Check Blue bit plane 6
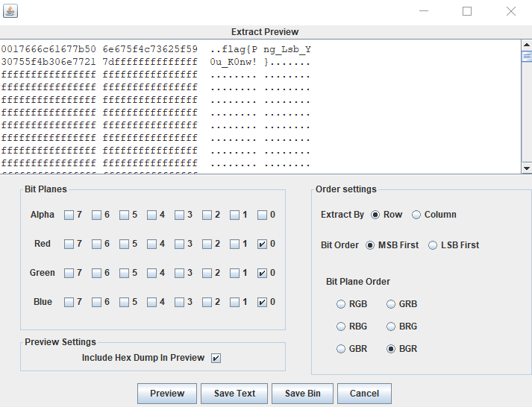This screenshot has width=532, height=407. click(x=97, y=303)
